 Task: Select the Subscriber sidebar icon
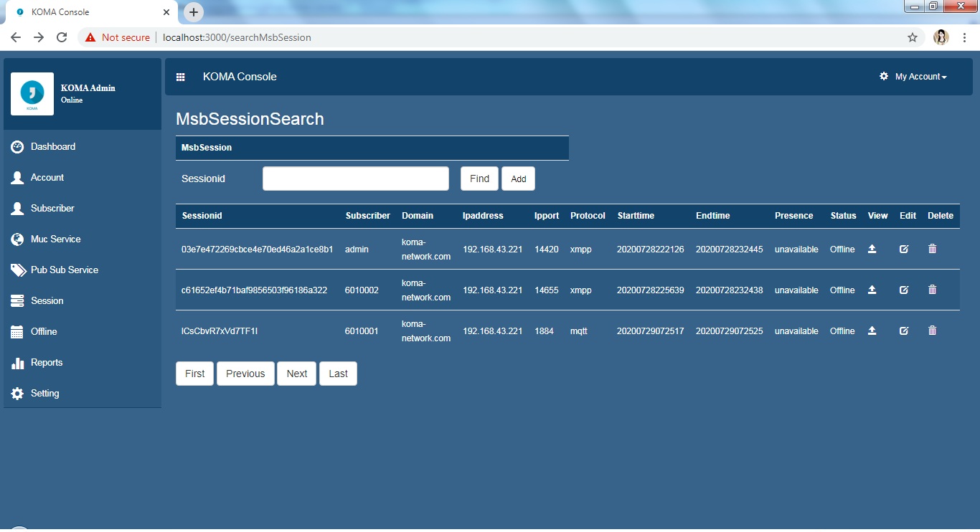17,208
